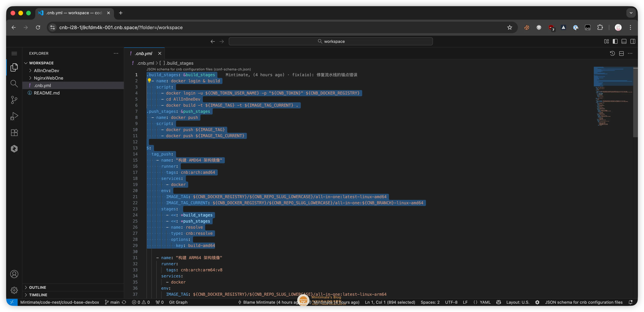The width and height of the screenshot is (644, 312).
Task: Expand the OUTLINE section
Action: tap(37, 287)
